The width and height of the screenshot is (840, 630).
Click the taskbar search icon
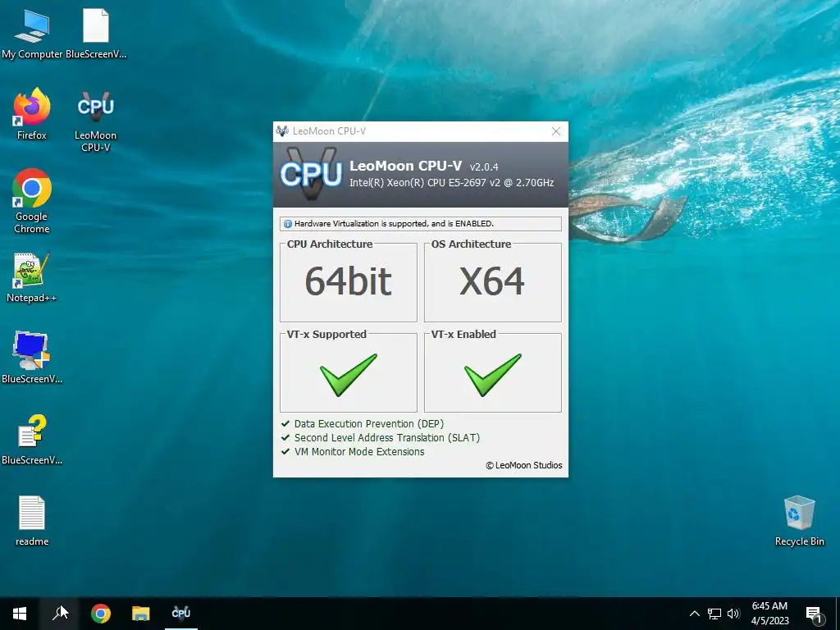coord(60,614)
